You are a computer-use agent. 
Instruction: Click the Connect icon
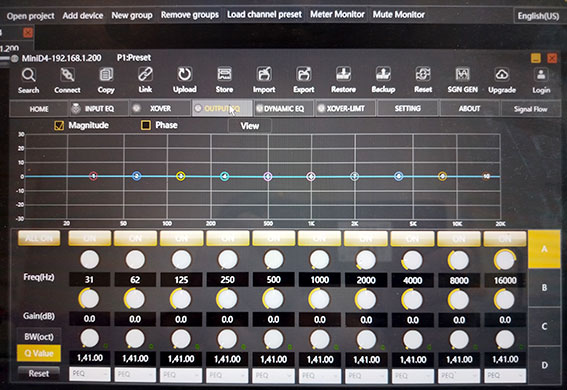67,75
